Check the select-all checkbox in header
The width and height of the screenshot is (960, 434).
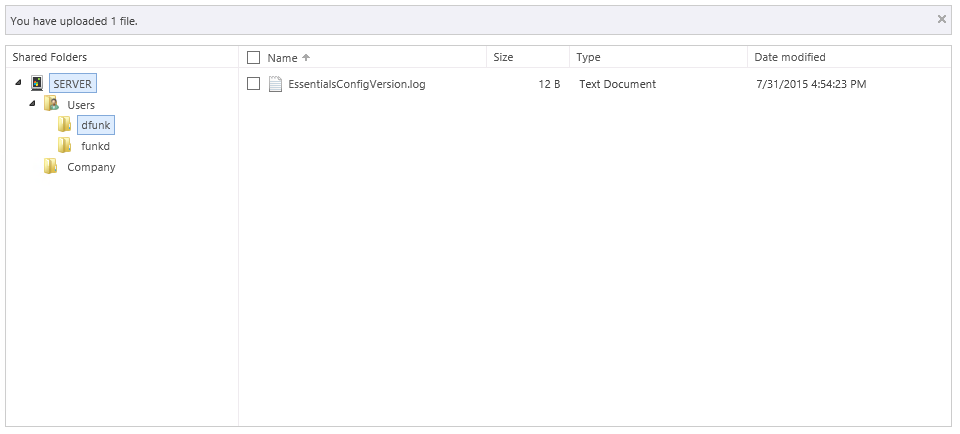pyautogui.click(x=253, y=58)
